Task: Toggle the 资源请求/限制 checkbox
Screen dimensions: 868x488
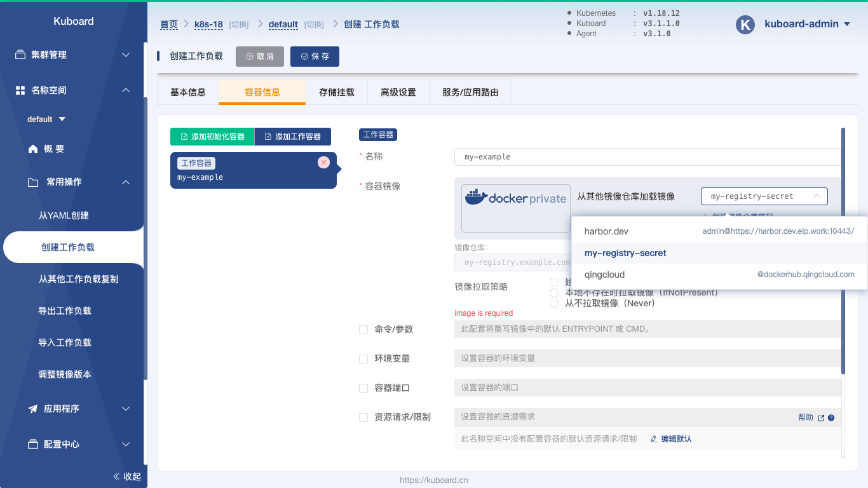Action: point(363,417)
